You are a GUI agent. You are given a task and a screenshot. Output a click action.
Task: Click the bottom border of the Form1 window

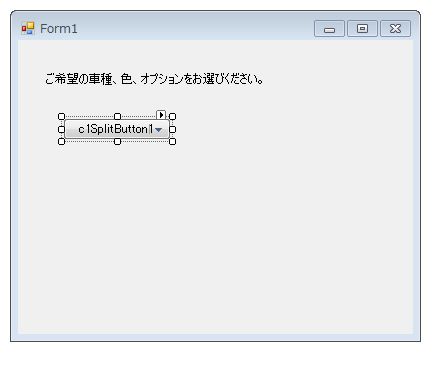coord(215,337)
